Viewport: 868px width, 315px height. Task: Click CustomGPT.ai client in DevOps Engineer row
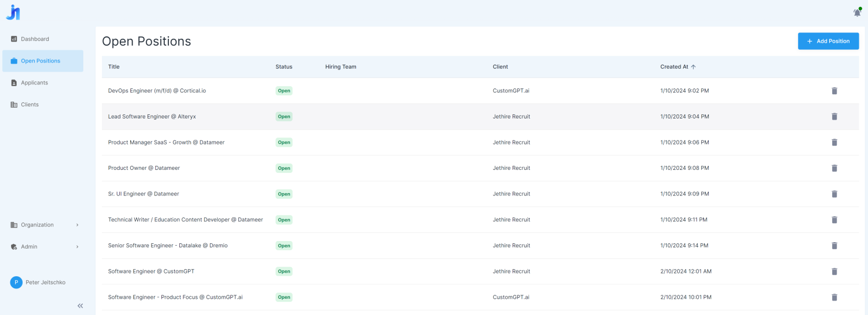[x=511, y=91]
